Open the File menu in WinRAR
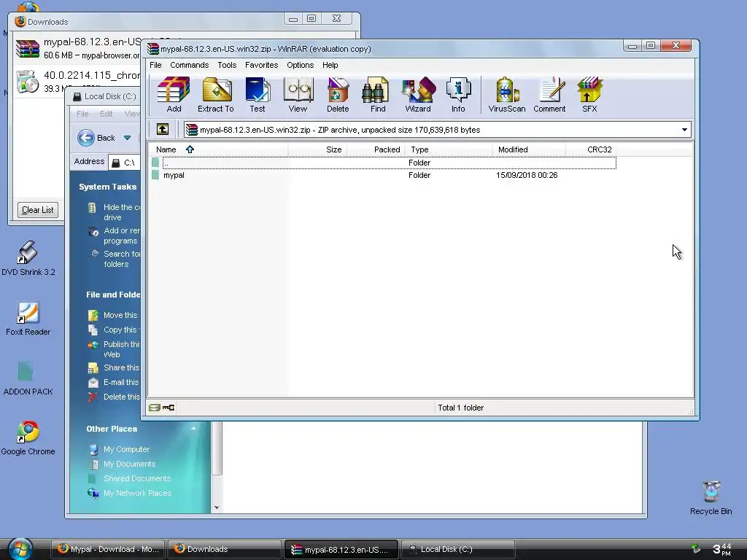 tap(155, 65)
